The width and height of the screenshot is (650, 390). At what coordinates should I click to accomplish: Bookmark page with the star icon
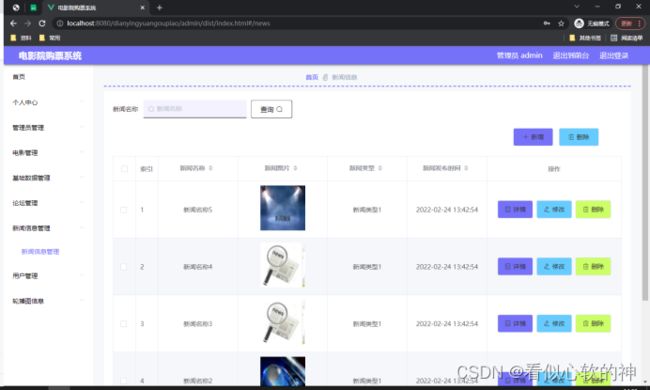pos(561,24)
